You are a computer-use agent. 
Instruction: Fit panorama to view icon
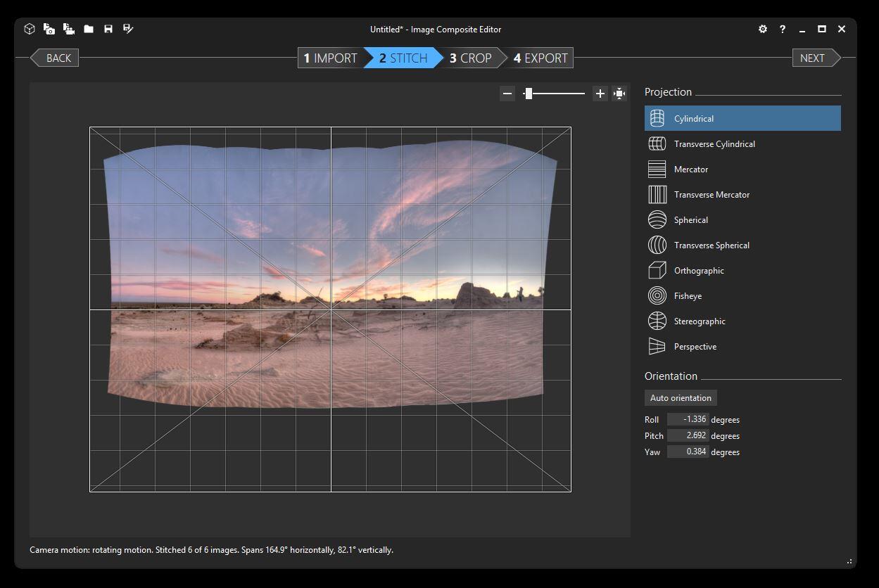[619, 93]
